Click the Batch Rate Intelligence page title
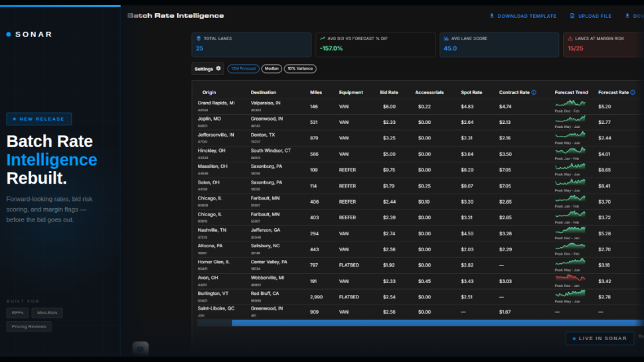 [175, 15]
